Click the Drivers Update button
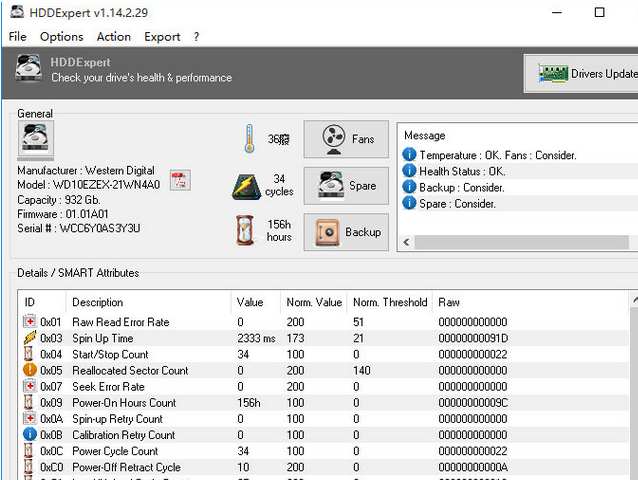Image resolution: width=638 pixels, height=480 pixels. (581, 74)
